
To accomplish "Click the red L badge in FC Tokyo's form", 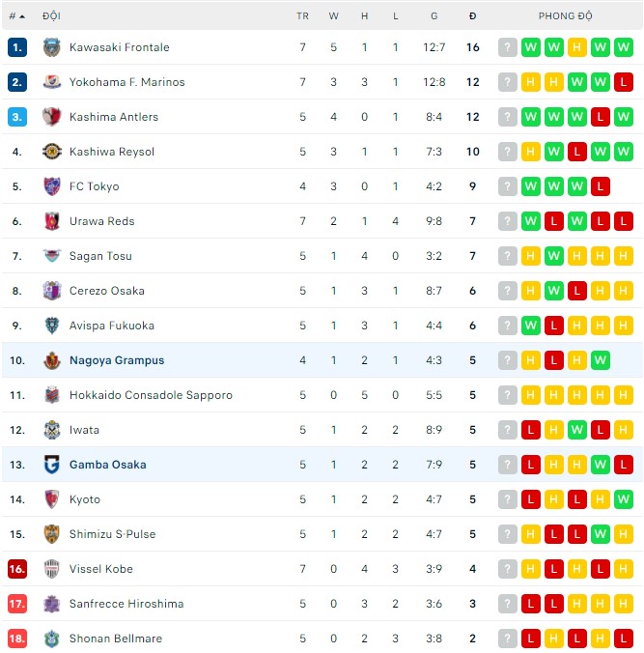I will pos(600,186).
